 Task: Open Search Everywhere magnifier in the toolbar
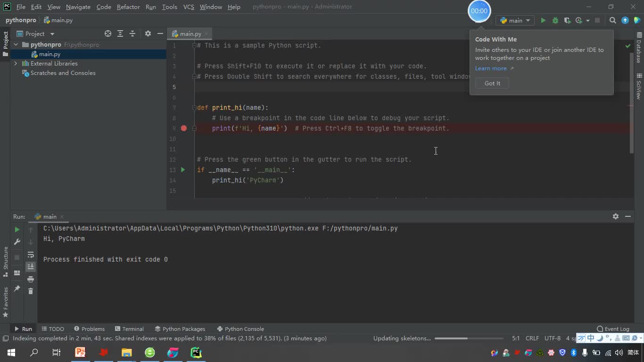click(x=612, y=20)
